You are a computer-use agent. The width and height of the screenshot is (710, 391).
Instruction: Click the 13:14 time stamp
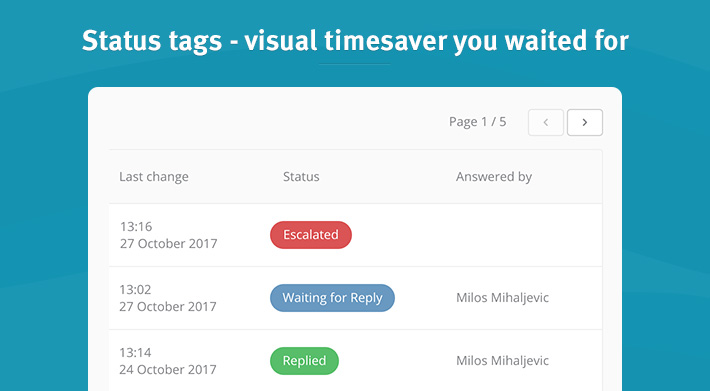tap(135, 353)
